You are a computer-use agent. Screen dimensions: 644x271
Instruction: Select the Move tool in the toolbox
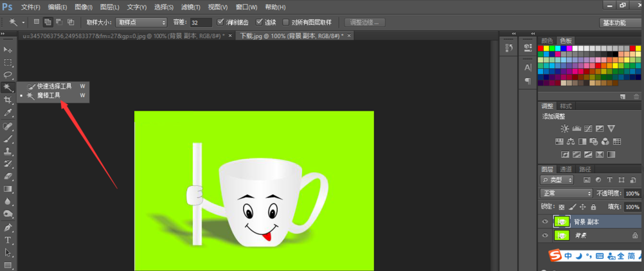[x=8, y=50]
